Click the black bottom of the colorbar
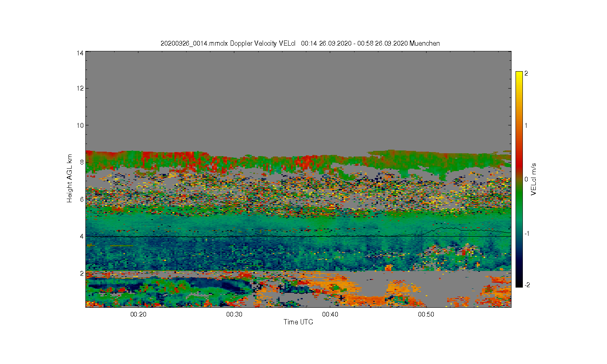 point(519,284)
